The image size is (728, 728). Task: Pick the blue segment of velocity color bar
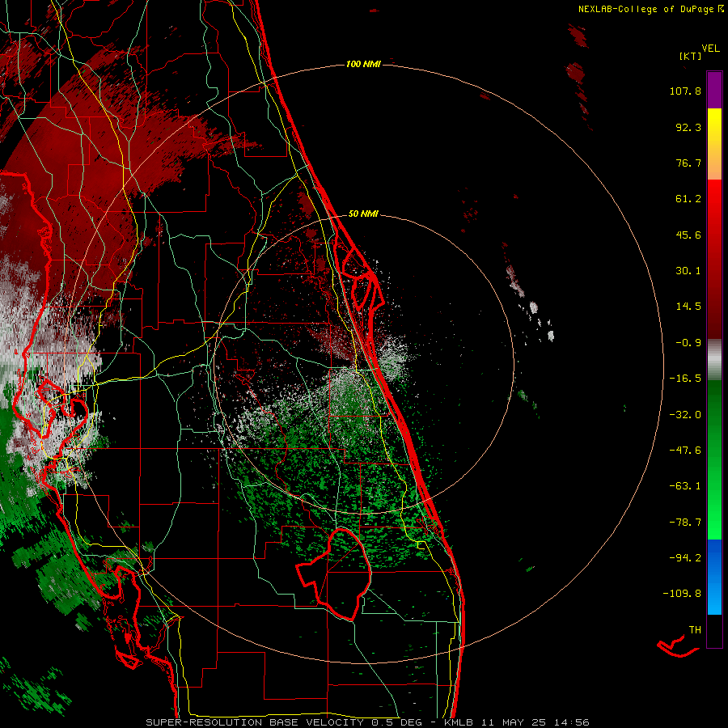coord(714,577)
